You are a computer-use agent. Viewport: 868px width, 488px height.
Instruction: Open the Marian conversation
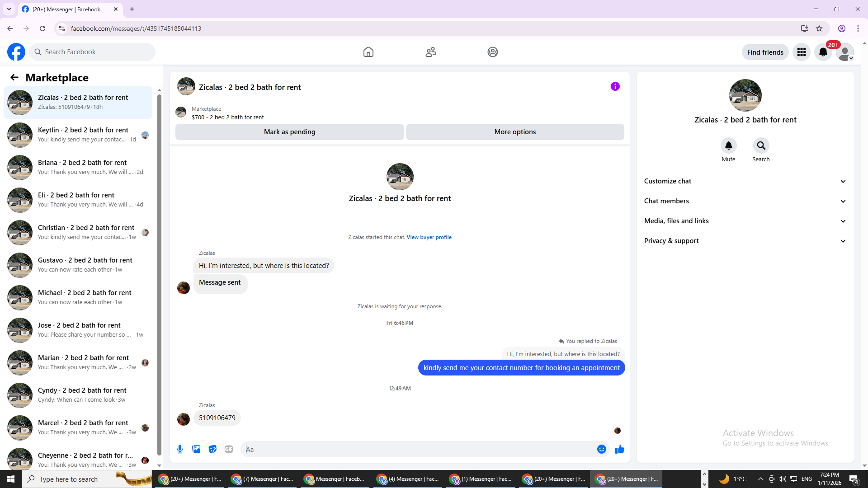point(78,363)
